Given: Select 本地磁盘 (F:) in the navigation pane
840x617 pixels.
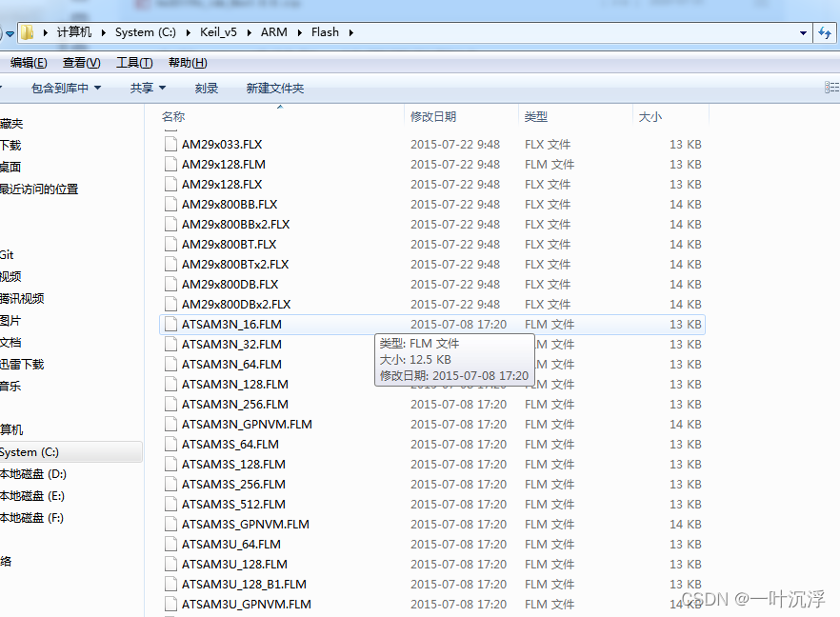Looking at the screenshot, I should click(31, 518).
